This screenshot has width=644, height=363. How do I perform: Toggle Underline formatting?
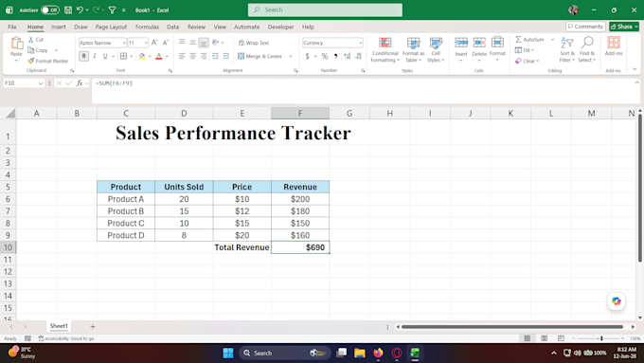[x=105, y=56]
